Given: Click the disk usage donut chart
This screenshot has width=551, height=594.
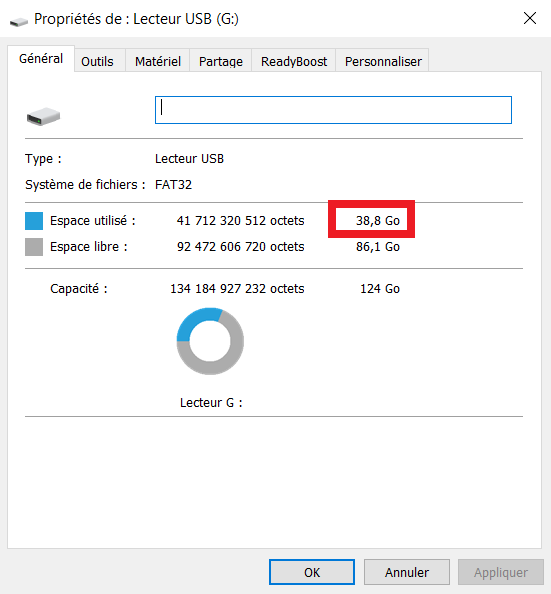Looking at the screenshot, I should point(210,341).
